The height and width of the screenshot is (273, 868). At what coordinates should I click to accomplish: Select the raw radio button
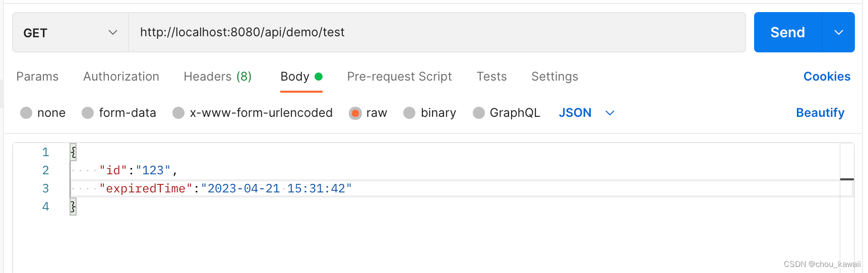355,113
